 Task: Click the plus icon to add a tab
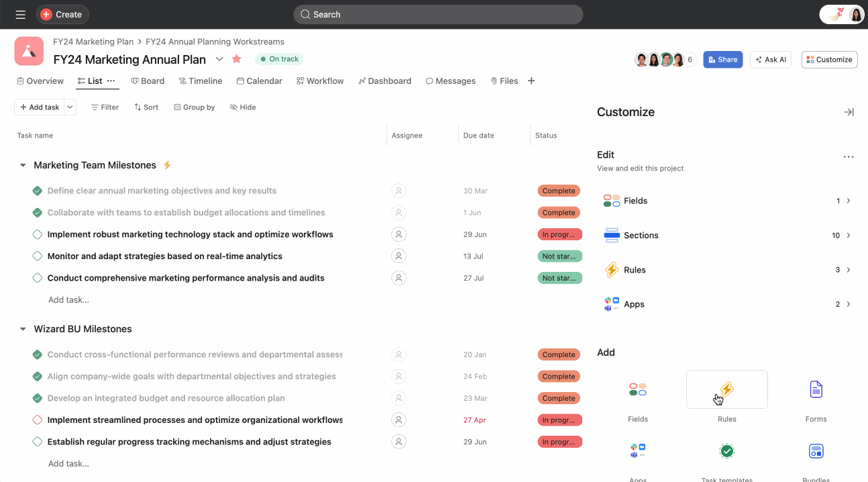pyautogui.click(x=531, y=81)
